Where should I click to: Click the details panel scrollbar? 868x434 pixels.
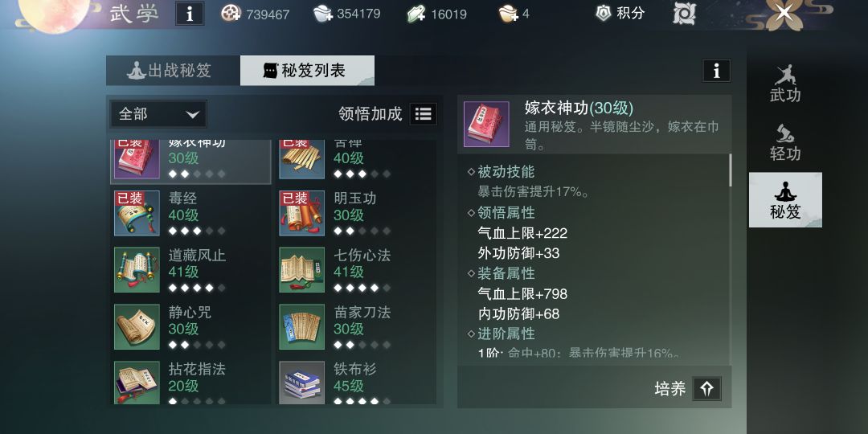(730, 170)
